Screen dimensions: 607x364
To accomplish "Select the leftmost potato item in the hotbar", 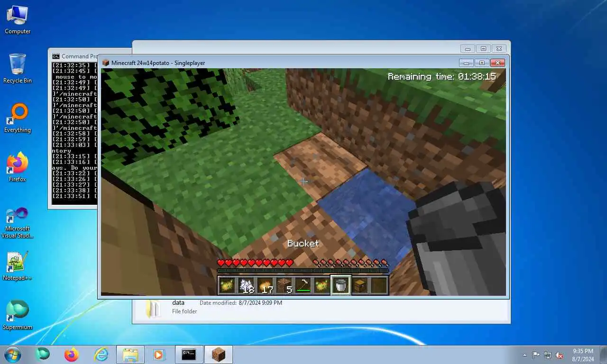I will pyautogui.click(x=227, y=285).
